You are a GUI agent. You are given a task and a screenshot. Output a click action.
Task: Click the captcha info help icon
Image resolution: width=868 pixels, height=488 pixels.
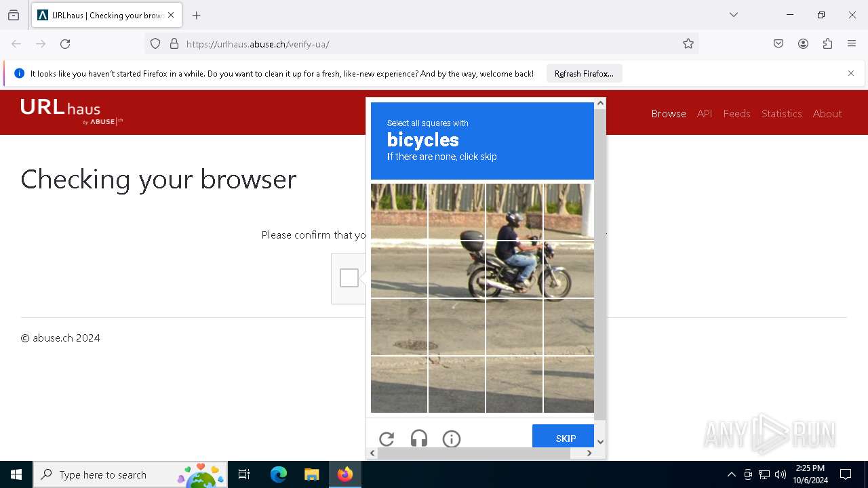coord(452,439)
